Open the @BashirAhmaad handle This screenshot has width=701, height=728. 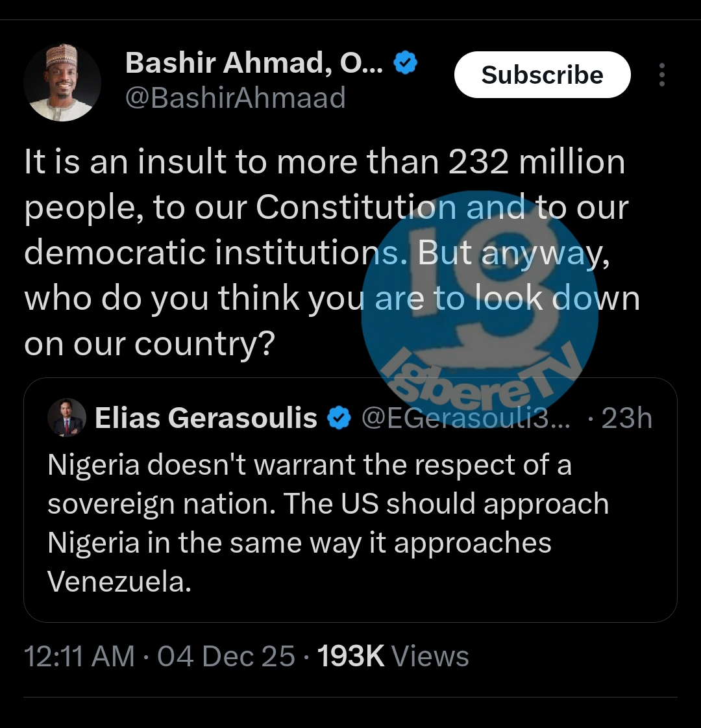tap(235, 99)
